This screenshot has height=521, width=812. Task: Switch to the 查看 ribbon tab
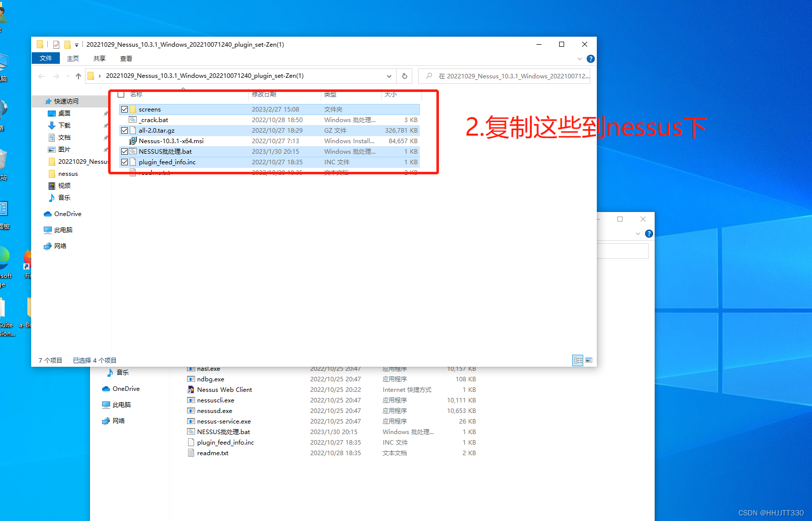tap(126, 58)
